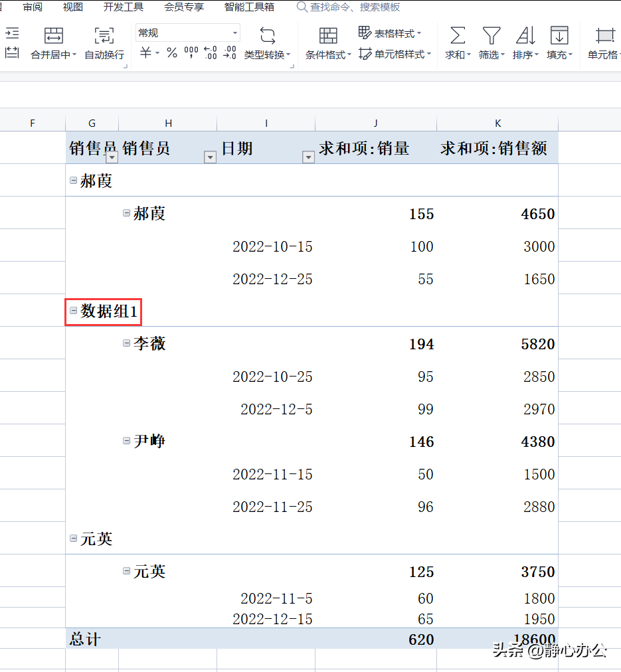Click the Filter funnel icon
The width and height of the screenshot is (621, 672).
click(491, 35)
